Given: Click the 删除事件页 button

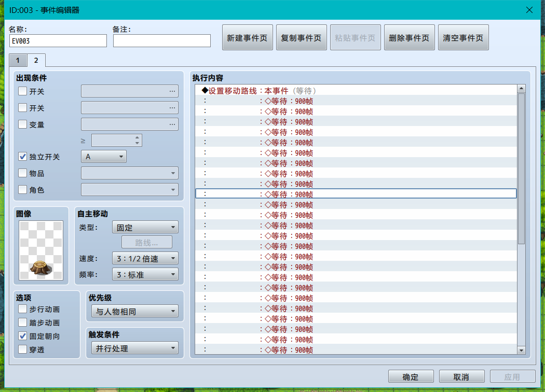Looking at the screenshot, I should coord(410,37).
